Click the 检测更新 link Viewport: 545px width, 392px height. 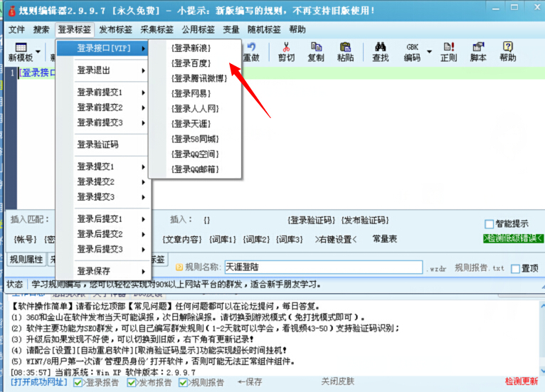521,381
